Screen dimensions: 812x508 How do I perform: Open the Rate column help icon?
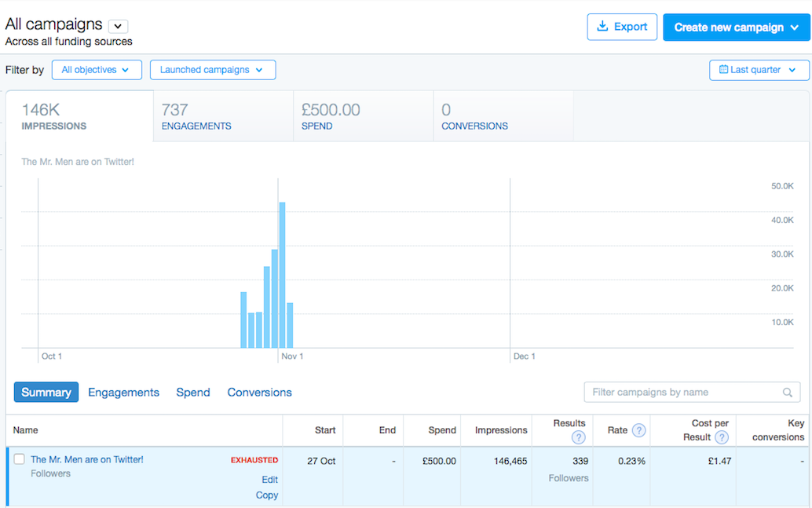tap(639, 430)
